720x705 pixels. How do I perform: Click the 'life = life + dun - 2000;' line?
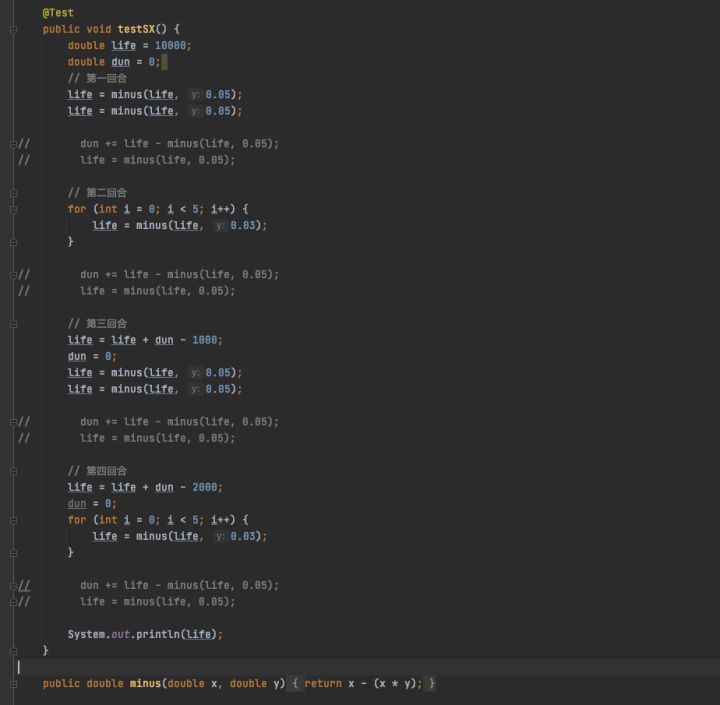[x=145, y=487]
